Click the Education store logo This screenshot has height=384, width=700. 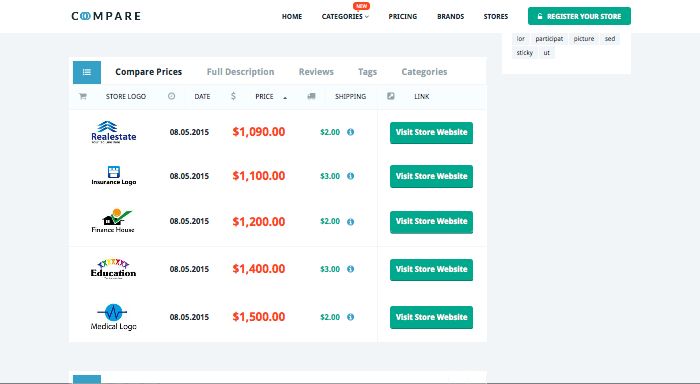pyautogui.click(x=113, y=269)
